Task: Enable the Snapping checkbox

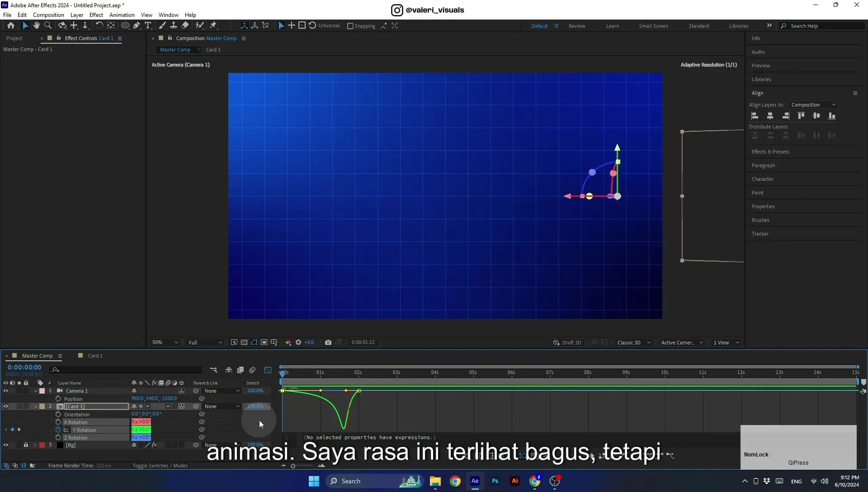Action: (350, 26)
